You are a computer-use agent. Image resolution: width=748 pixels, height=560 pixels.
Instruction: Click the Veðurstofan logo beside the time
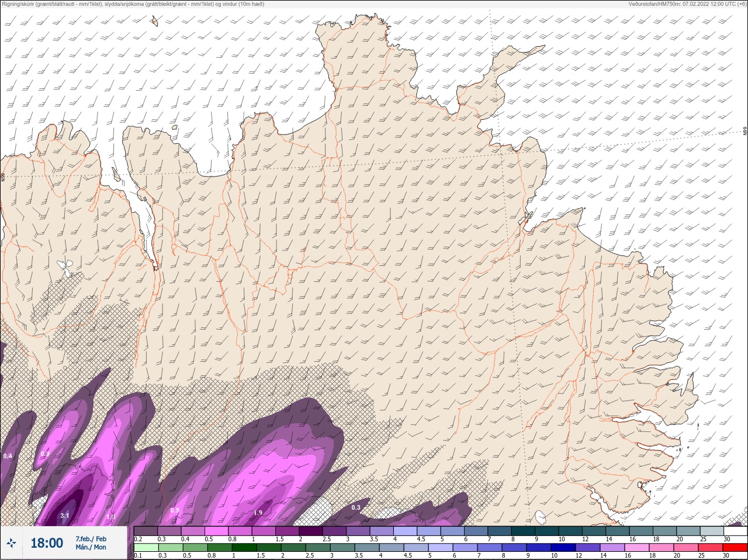[12, 543]
